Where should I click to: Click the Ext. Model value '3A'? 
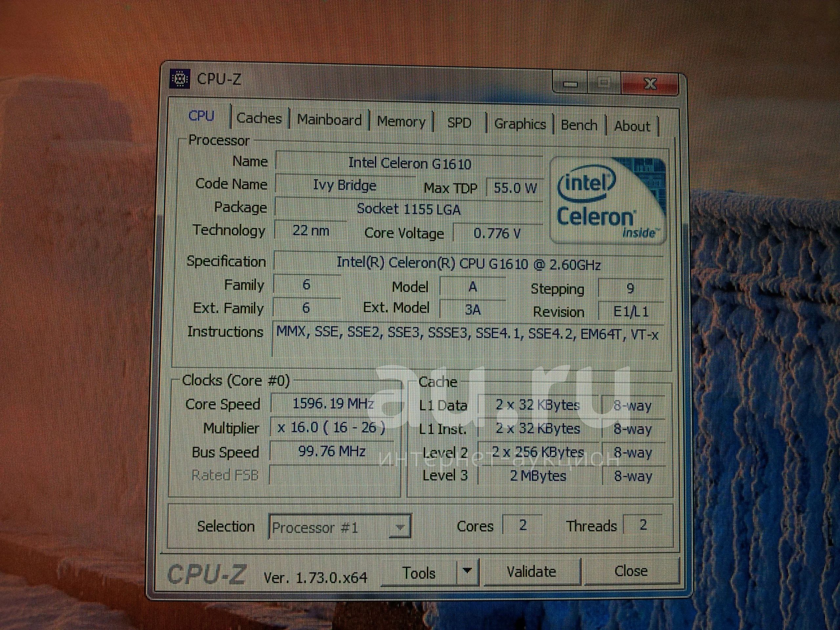tap(472, 310)
